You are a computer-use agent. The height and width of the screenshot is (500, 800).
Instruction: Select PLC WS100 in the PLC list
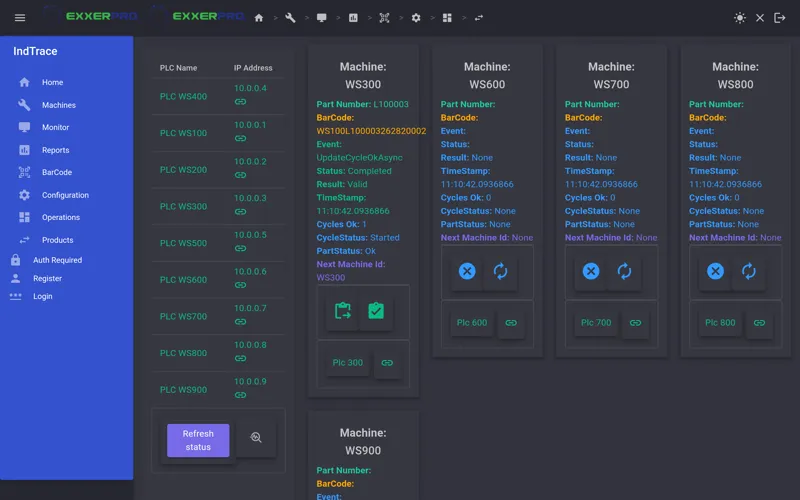pos(183,133)
